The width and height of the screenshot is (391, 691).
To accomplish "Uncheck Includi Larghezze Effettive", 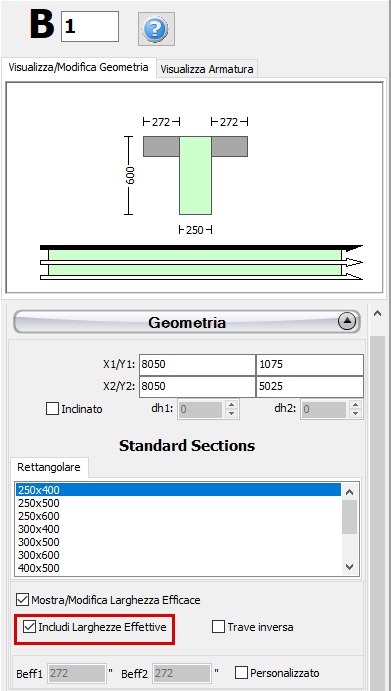I will (29, 627).
